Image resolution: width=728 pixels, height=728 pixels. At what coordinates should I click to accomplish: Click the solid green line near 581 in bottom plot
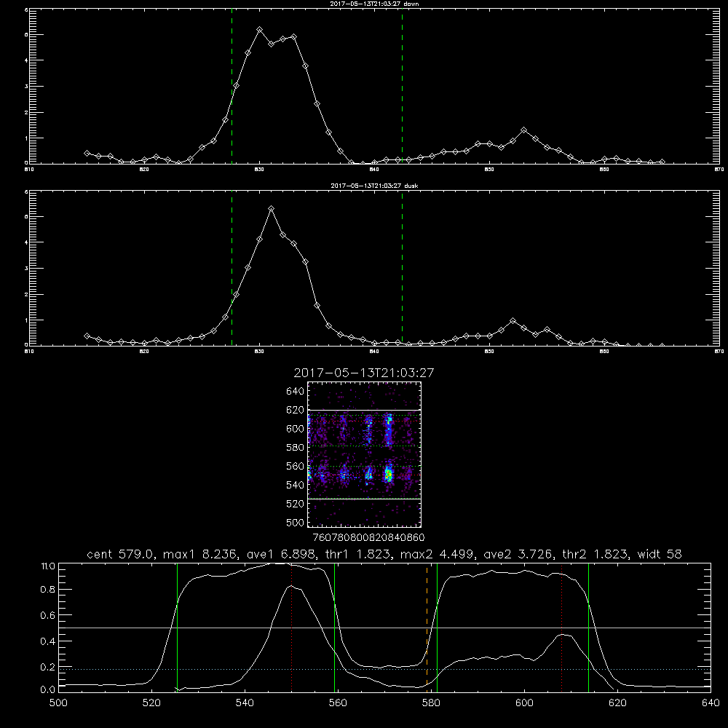(x=437, y=627)
